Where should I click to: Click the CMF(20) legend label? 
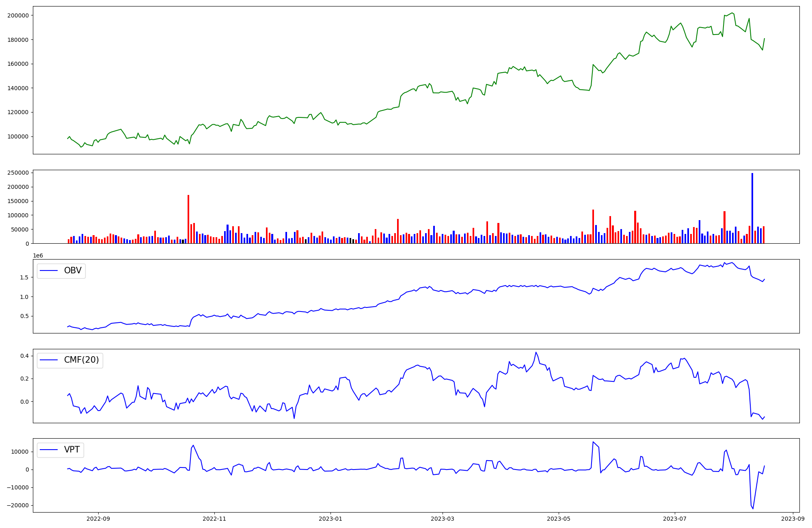click(81, 360)
